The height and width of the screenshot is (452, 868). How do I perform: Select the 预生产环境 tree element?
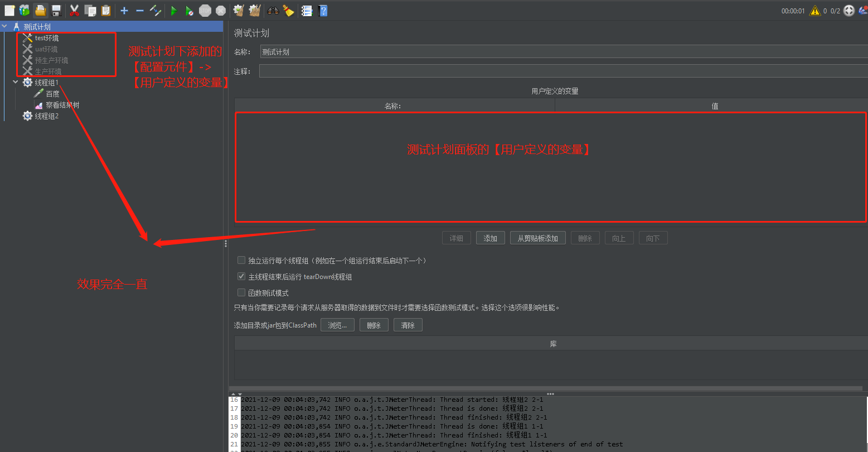click(51, 60)
